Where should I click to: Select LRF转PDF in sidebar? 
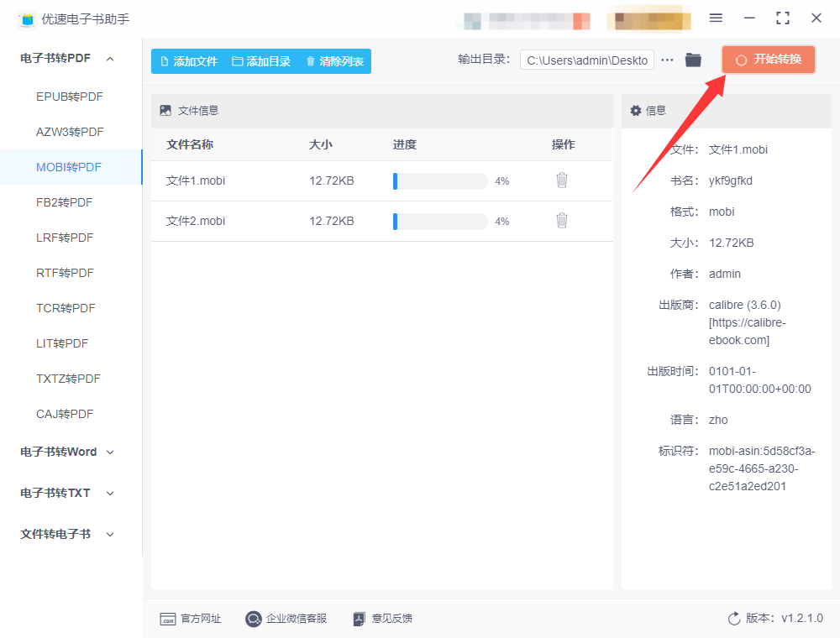70,238
